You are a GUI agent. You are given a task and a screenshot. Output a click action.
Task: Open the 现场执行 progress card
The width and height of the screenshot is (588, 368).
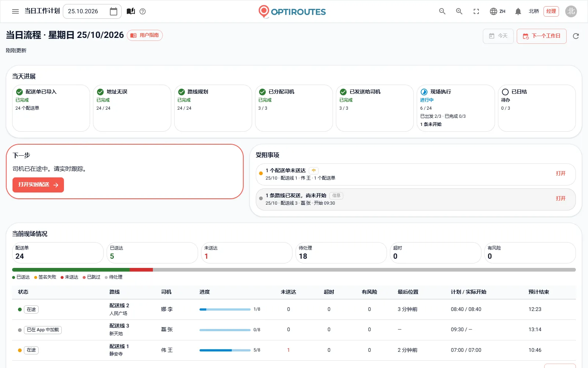point(456,108)
